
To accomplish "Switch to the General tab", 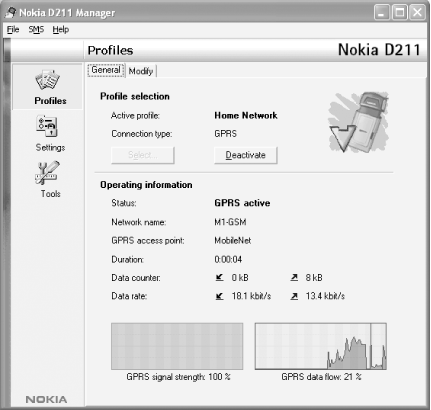I will [106, 70].
